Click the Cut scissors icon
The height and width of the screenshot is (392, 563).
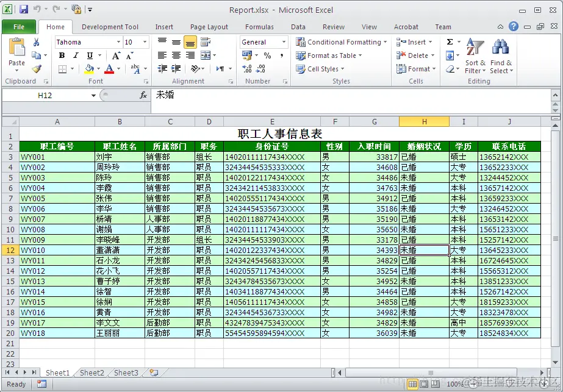click(x=36, y=42)
